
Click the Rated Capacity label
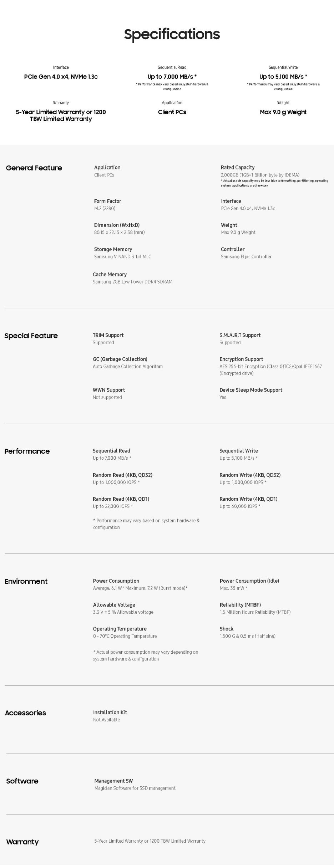(x=238, y=168)
